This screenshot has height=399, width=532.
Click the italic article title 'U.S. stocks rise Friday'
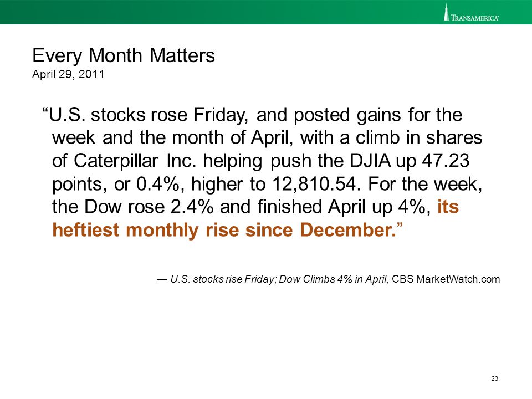tap(223, 279)
